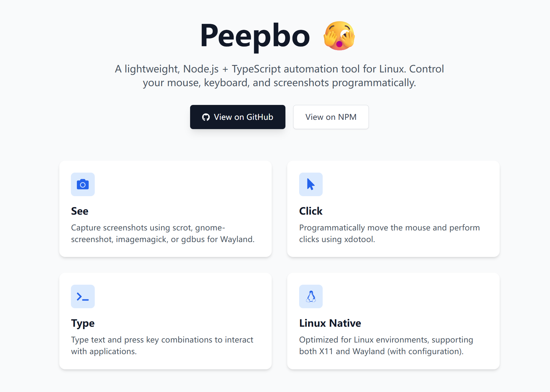Click the camera icon on the See card

tap(83, 184)
